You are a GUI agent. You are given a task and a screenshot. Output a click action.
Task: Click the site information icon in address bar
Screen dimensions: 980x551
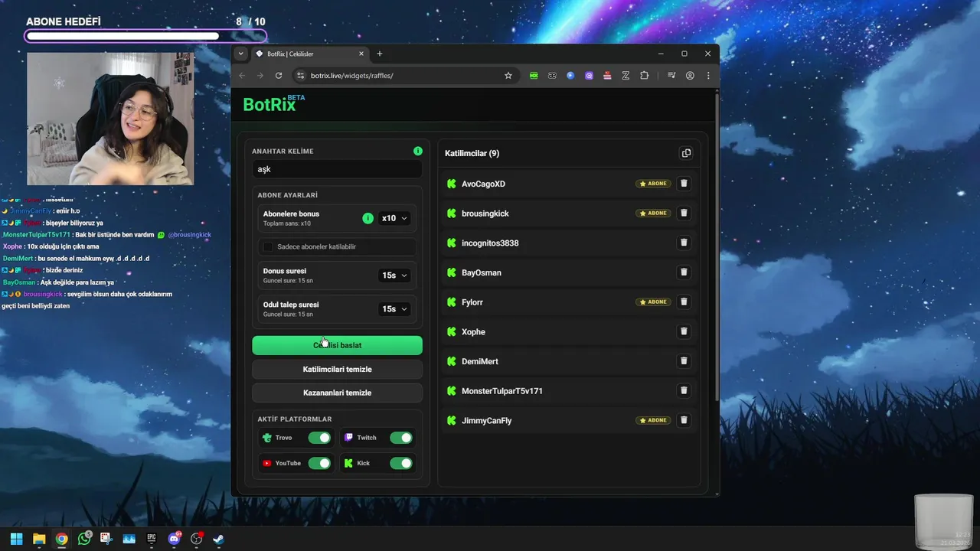tap(301, 76)
